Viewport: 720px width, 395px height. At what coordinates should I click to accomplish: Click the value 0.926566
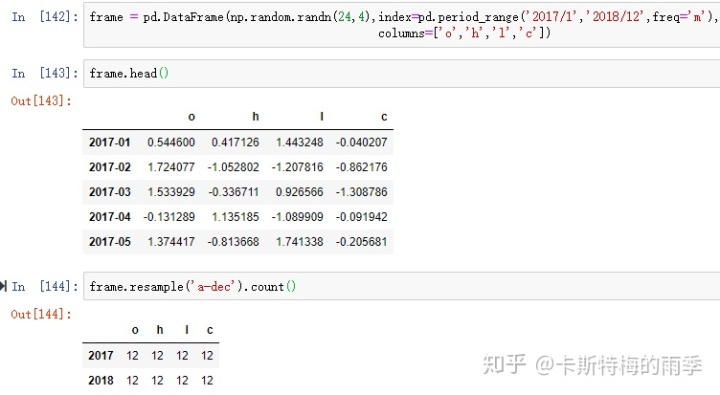point(299,192)
